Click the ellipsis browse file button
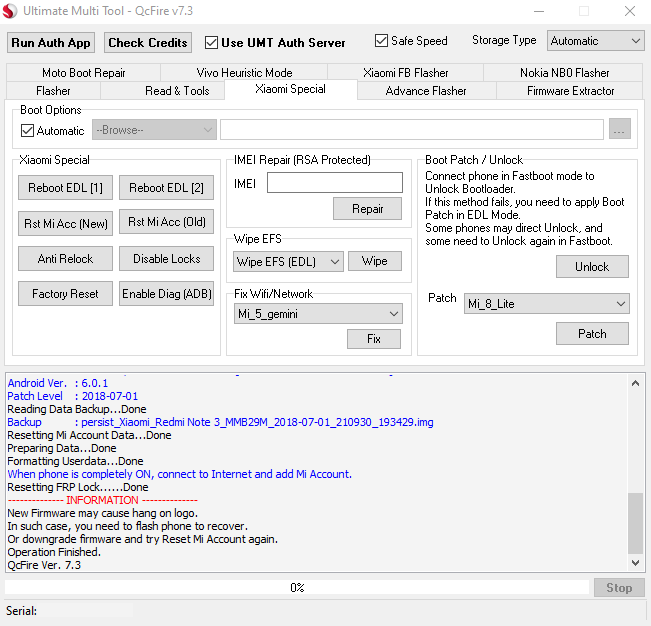651x626 pixels. [619, 129]
